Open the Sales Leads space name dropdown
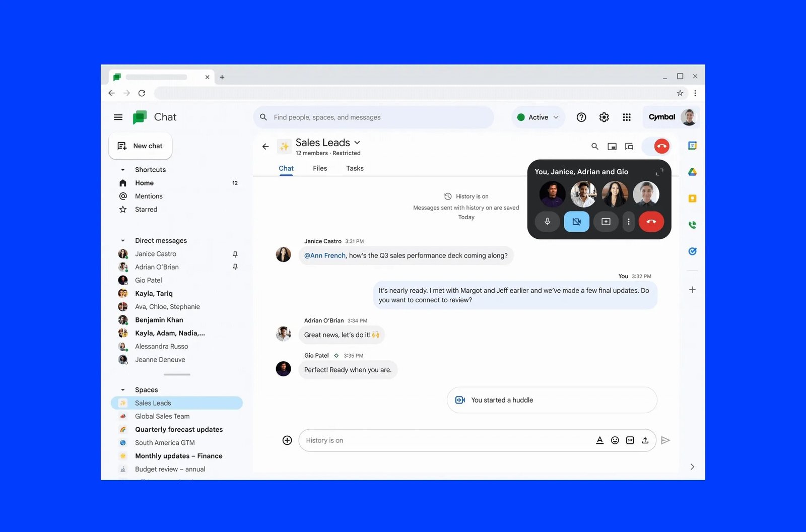 [357, 143]
